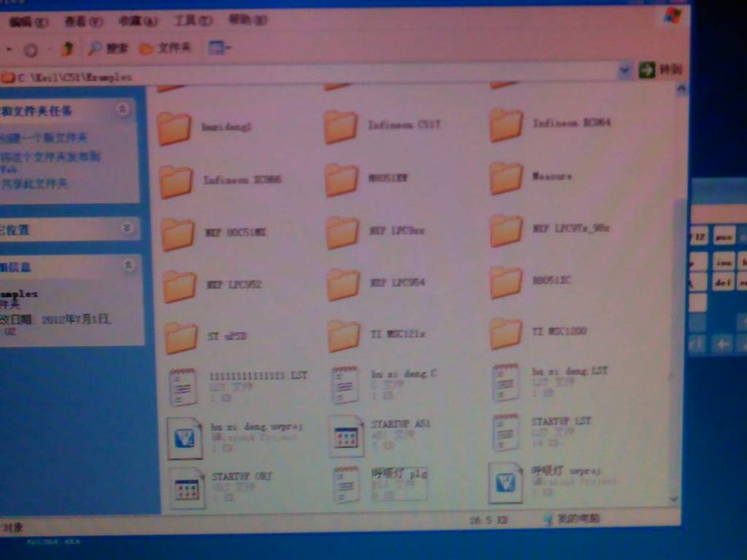Open the hu xi deng.uvproj project file
Image resolution: width=747 pixels, height=560 pixels.
pyautogui.click(x=185, y=437)
